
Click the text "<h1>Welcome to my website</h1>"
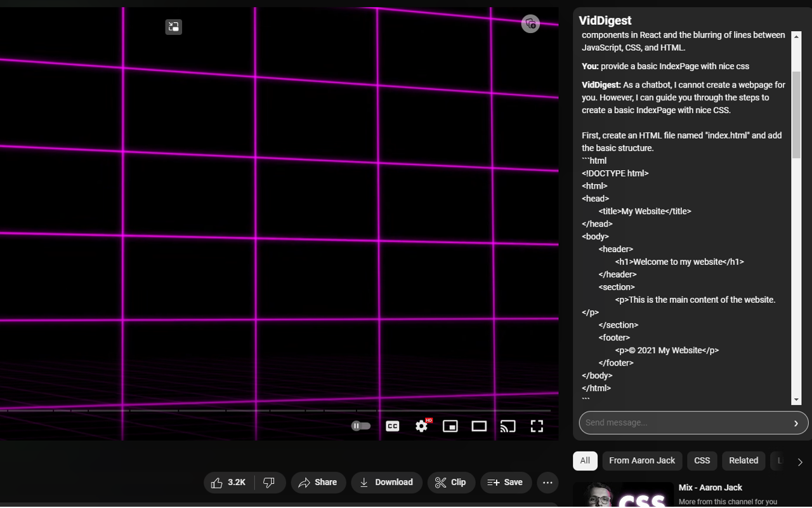click(x=679, y=262)
